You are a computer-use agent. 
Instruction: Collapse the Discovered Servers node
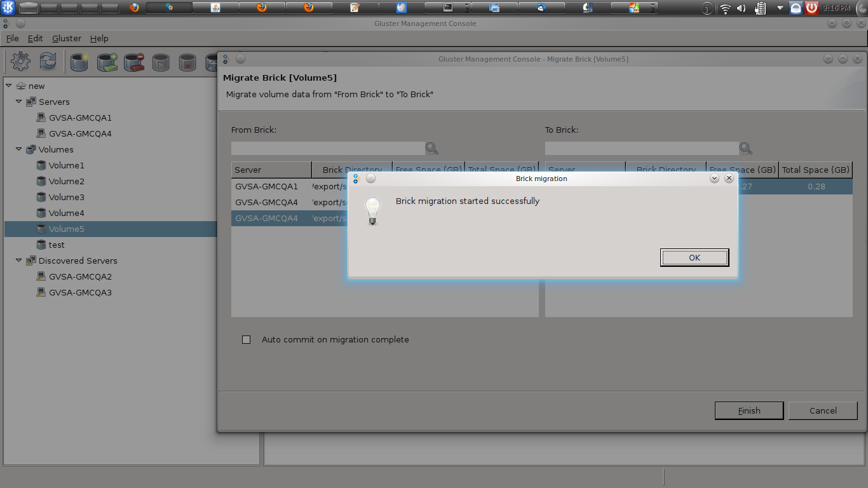coord(19,260)
